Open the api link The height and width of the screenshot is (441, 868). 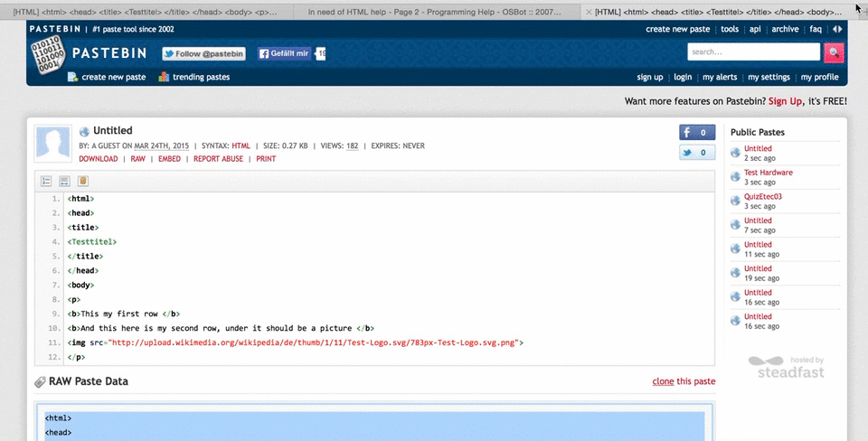[755, 29]
